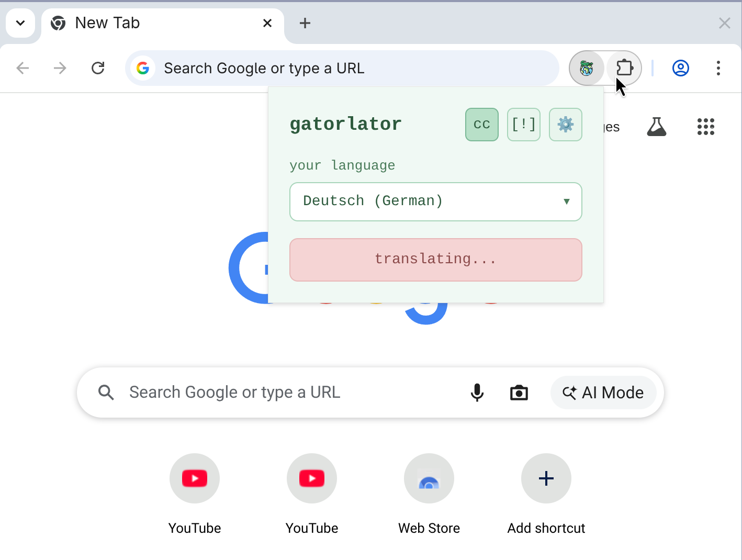Open the language dropdown showing Deutsch (German)
742x560 pixels.
pyautogui.click(x=435, y=201)
